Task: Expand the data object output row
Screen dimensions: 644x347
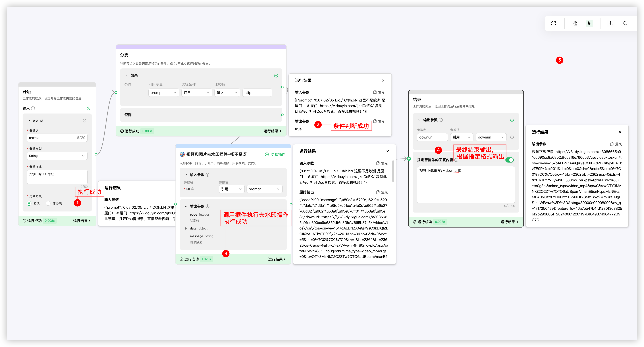Action: tap(186, 228)
